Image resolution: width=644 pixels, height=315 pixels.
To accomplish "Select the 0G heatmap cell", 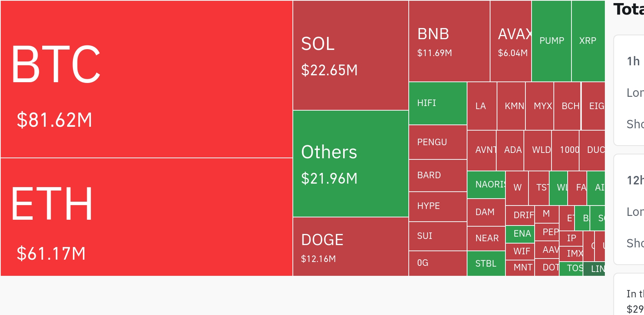I will coord(438,263).
